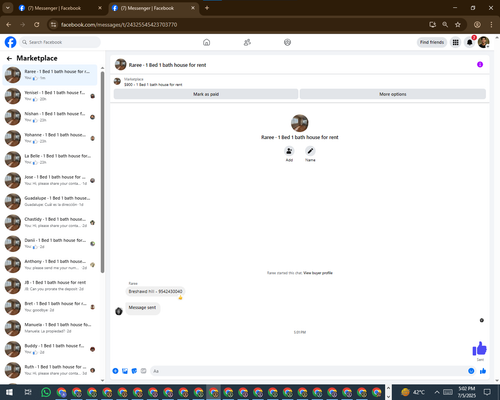Open emoji picker in message box
Viewport: 500px width, 400px height.
471,371
